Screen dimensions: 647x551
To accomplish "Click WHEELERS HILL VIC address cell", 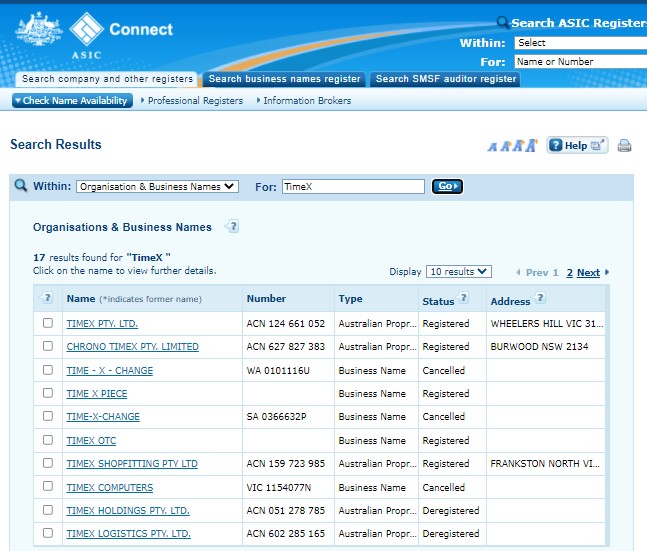I will tap(547, 324).
